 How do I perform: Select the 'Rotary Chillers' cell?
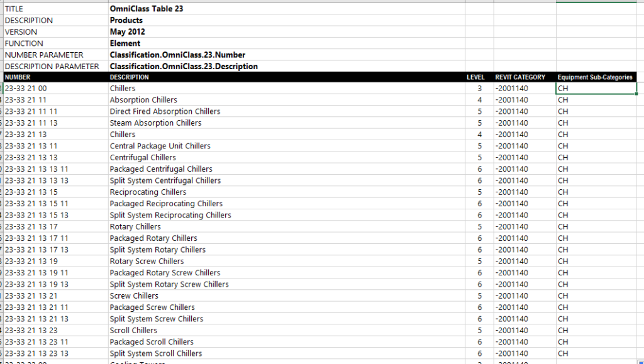click(287, 226)
